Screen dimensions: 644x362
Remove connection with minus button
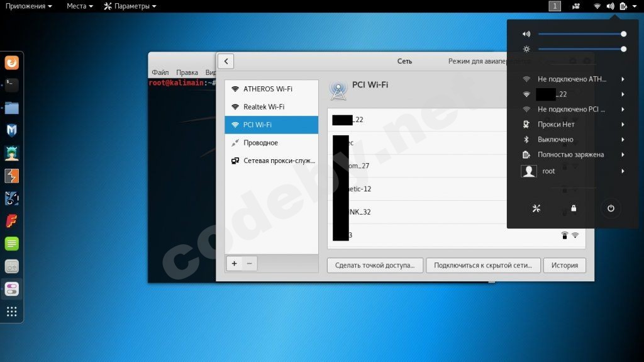pos(249,264)
